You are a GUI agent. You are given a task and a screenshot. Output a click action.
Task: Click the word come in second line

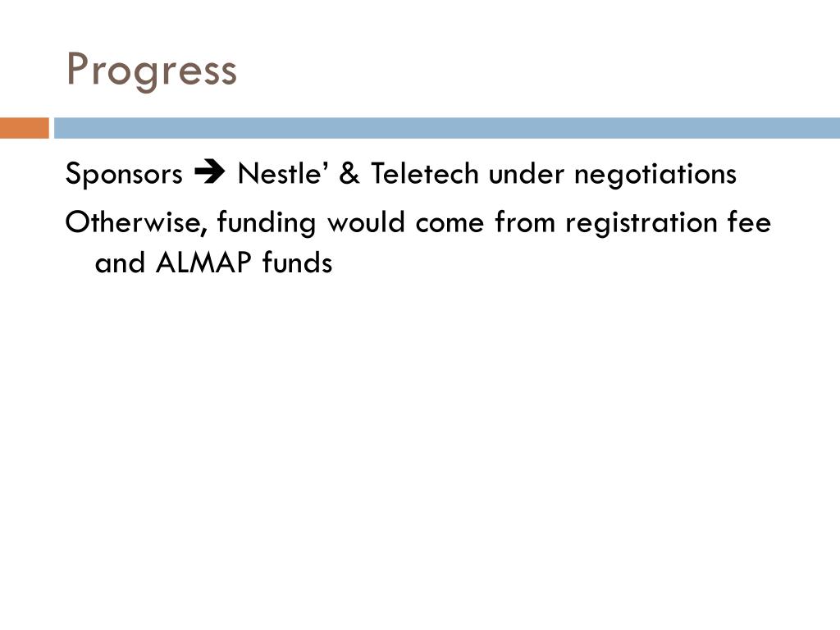click(450, 222)
